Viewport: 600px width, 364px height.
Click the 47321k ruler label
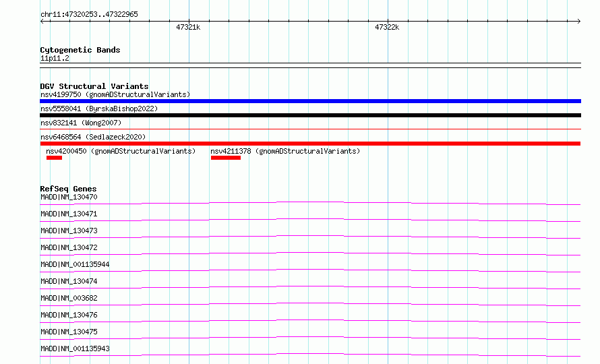coord(188,27)
